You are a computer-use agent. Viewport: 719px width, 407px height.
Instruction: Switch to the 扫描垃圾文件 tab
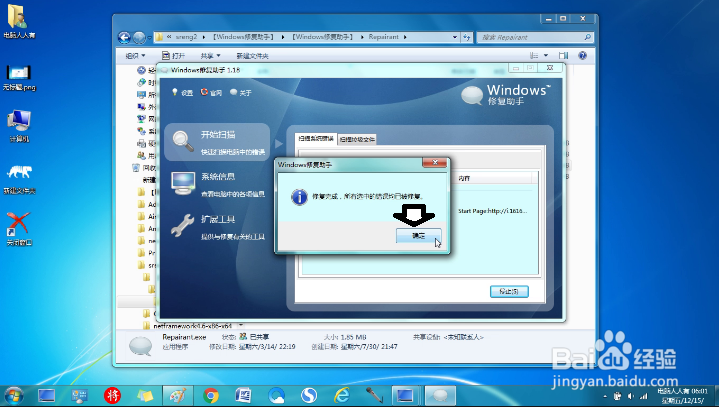357,139
